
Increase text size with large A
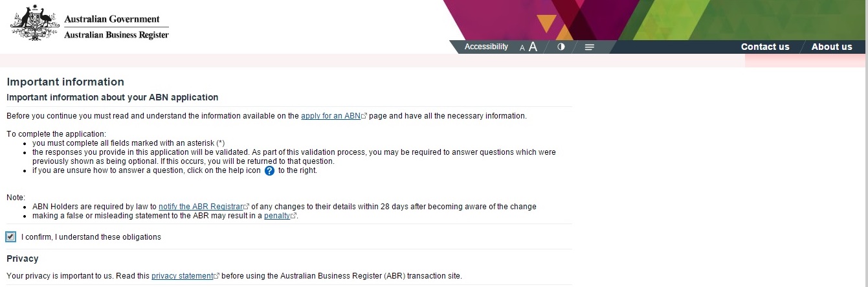533,47
